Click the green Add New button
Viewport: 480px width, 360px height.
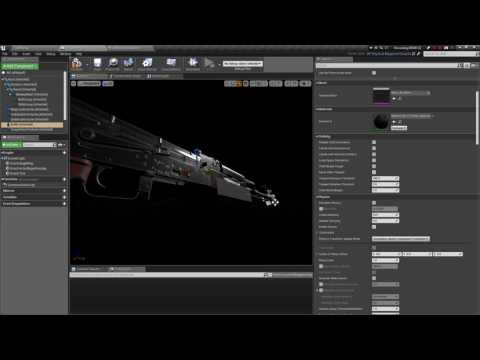pos(12,145)
